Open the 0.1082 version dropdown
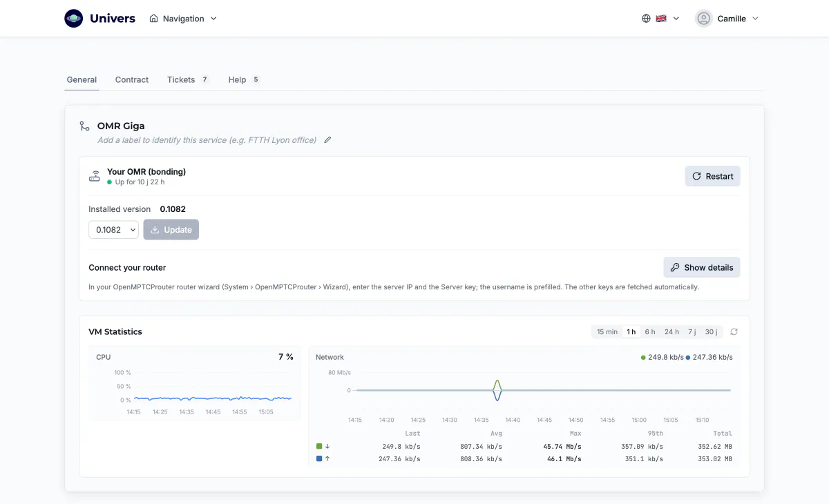 (x=114, y=230)
